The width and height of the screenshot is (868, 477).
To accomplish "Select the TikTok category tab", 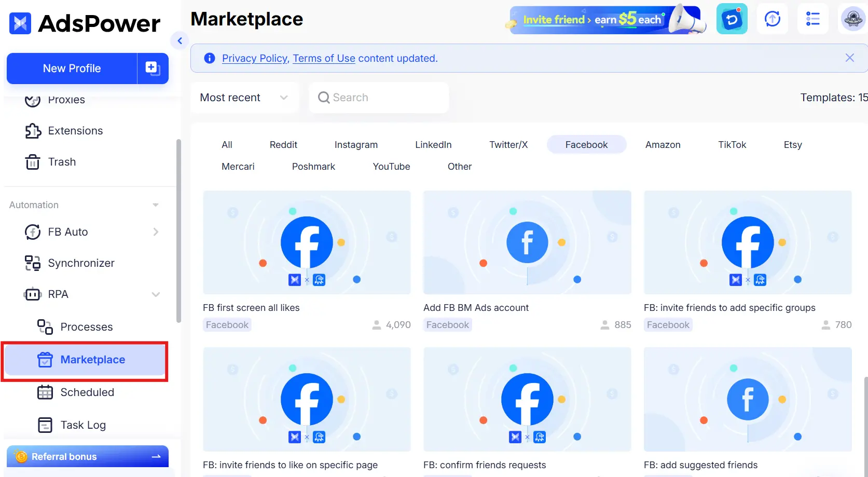I will (732, 145).
